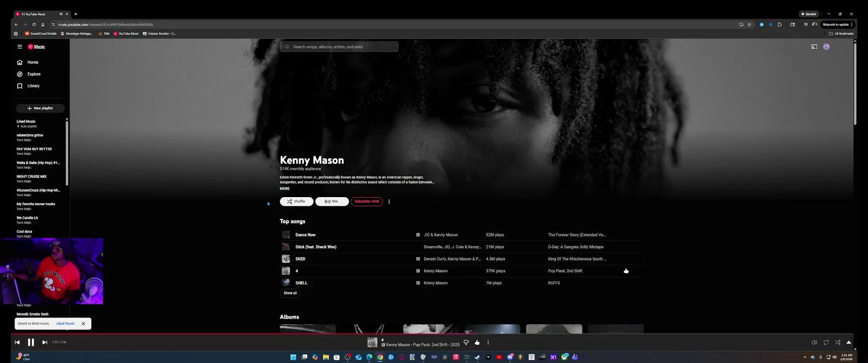Show all top songs
The height and width of the screenshot is (363, 868).
pyautogui.click(x=290, y=293)
